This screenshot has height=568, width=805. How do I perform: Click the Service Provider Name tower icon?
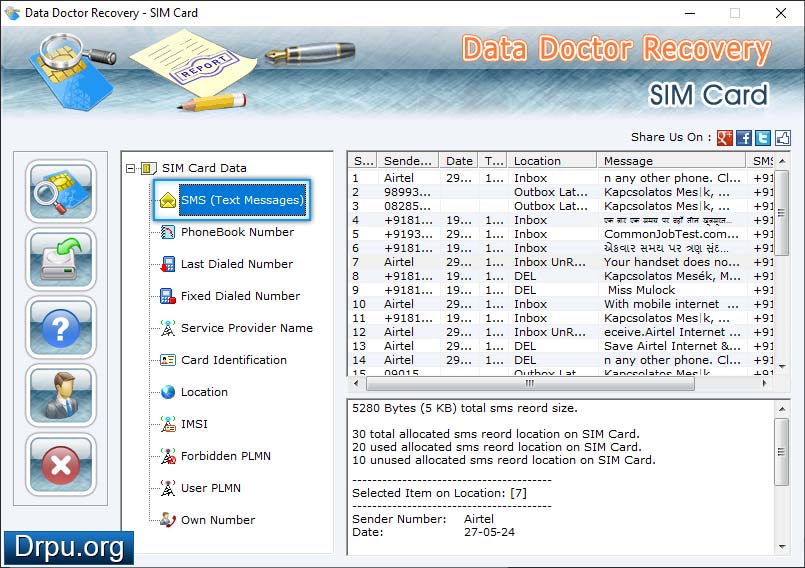pos(167,328)
